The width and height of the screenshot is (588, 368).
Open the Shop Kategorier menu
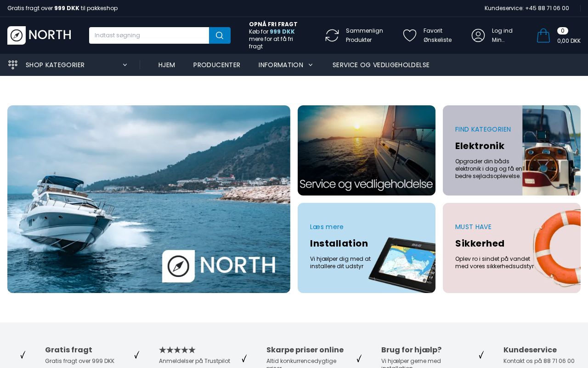coord(55,65)
